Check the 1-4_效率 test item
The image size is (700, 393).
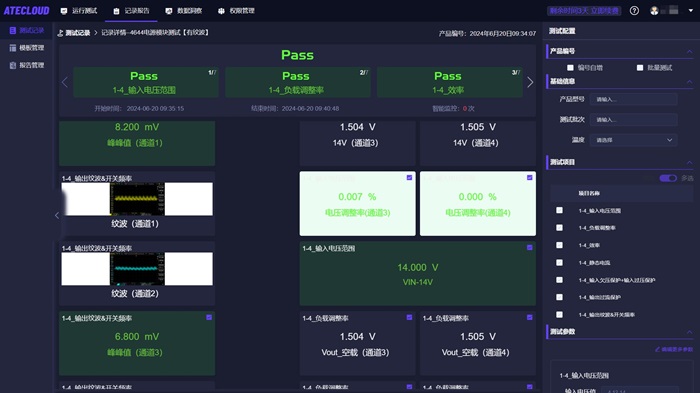tap(559, 245)
